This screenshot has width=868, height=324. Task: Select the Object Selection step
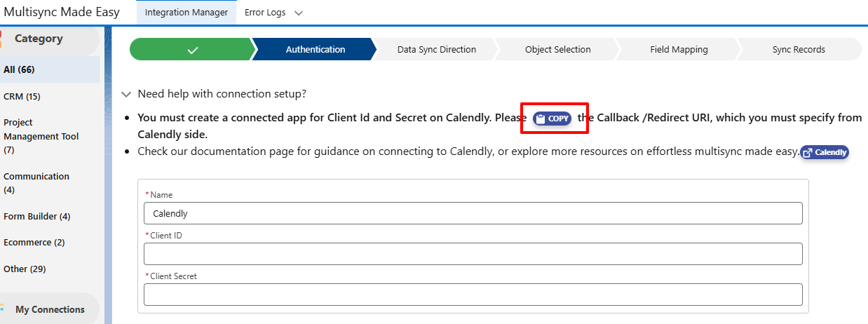(x=557, y=50)
